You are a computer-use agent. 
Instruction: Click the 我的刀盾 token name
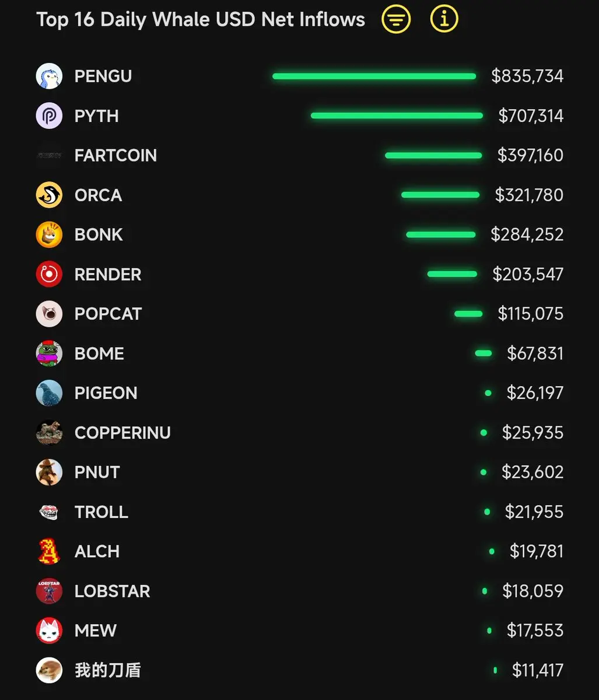(107, 670)
